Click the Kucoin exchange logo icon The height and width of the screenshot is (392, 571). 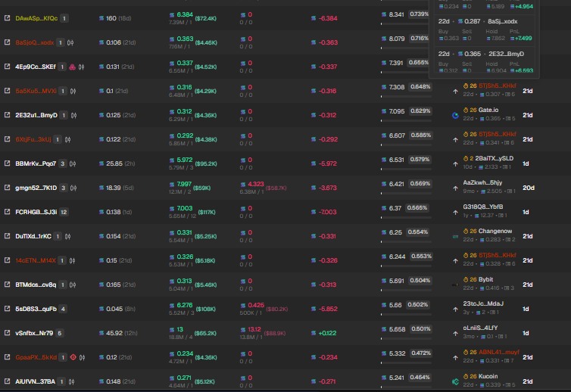[x=455, y=382]
